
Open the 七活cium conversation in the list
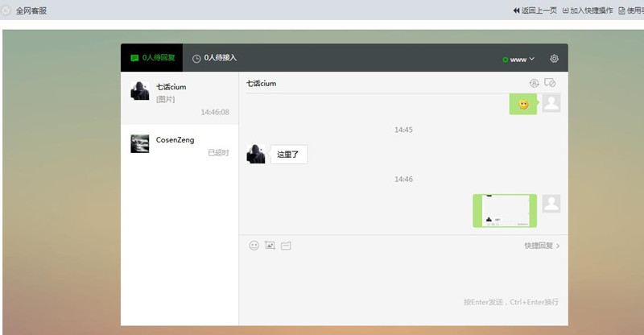click(180, 98)
